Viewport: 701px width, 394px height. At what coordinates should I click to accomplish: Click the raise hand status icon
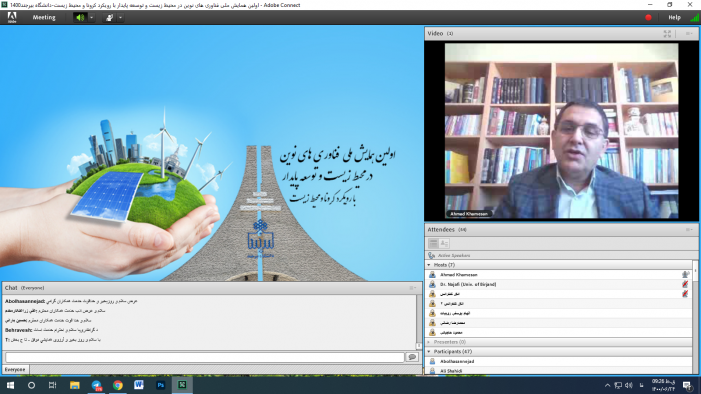[x=110, y=17]
